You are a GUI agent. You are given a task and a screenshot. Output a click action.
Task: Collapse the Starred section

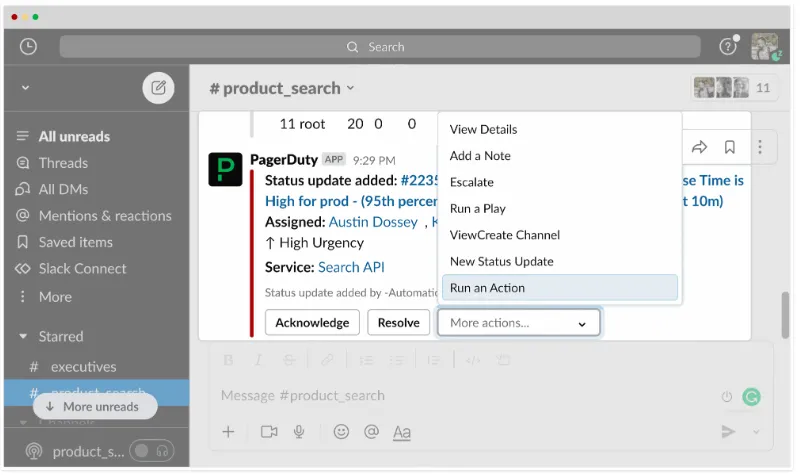coord(23,337)
